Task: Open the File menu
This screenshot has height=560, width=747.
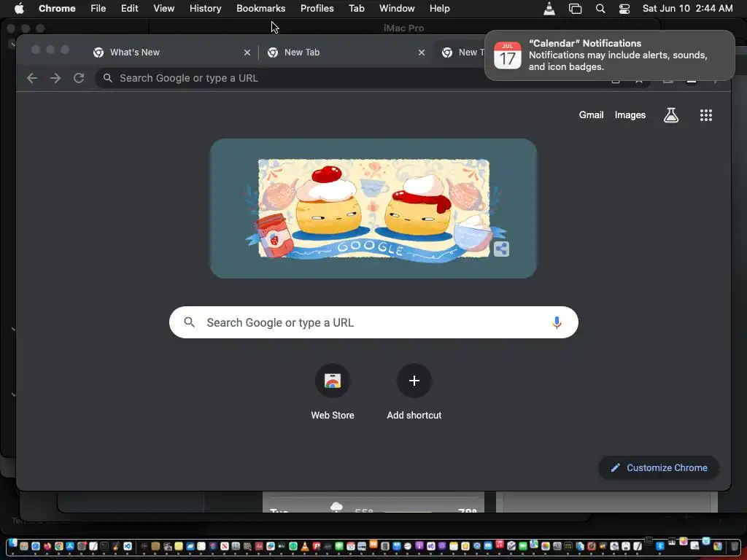Action: (x=98, y=8)
